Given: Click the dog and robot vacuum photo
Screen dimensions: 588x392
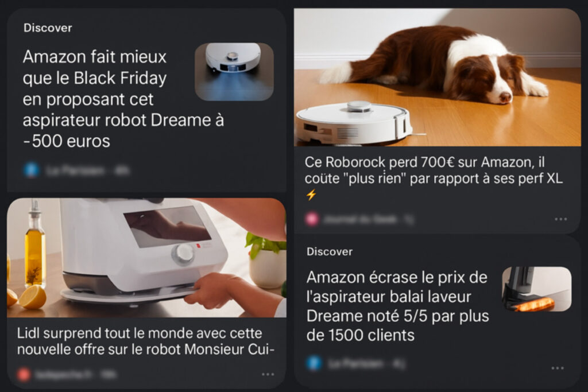Looking at the screenshot, I should [x=437, y=77].
